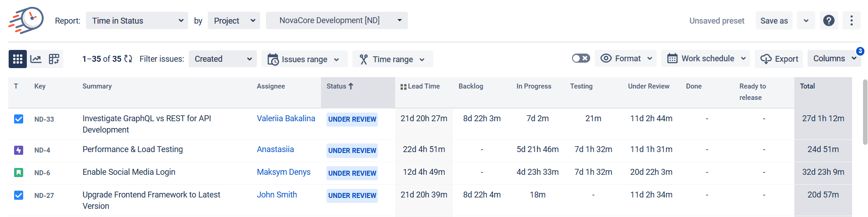This screenshot has height=217, width=868.
Task: Click the ND-4 epic type icon
Action: (19, 150)
